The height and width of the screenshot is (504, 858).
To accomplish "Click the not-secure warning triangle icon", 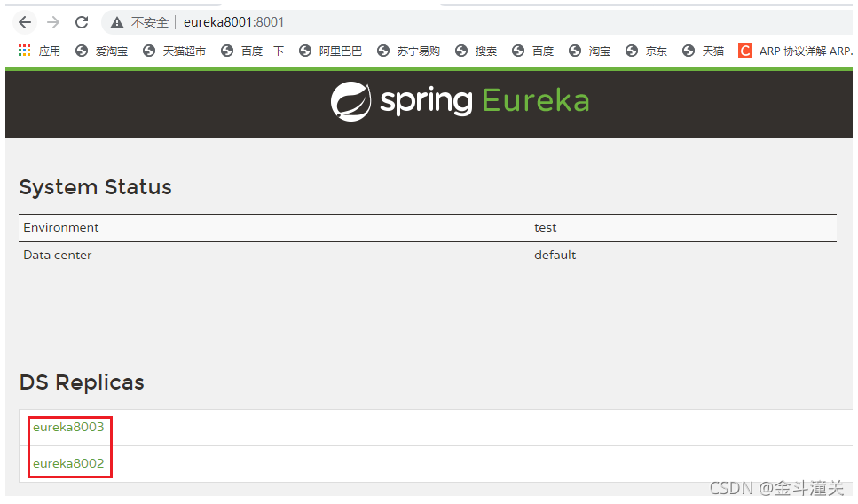I will click(116, 22).
